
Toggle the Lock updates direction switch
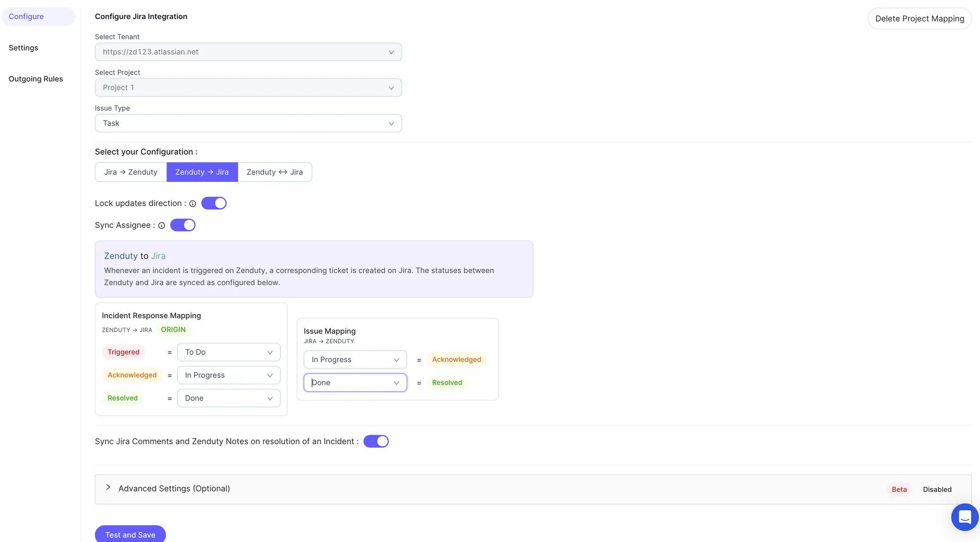[x=214, y=203]
